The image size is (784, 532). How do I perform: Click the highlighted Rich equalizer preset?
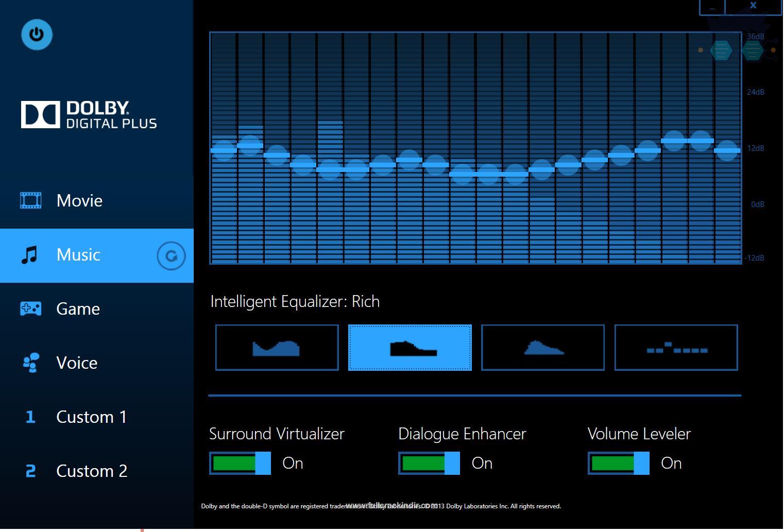pyautogui.click(x=410, y=348)
